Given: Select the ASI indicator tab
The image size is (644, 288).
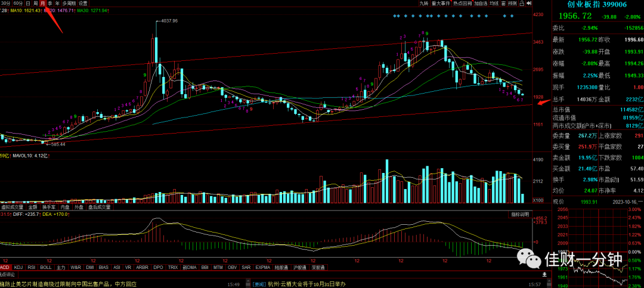Looking at the screenshot, I should pyautogui.click(x=117, y=268).
